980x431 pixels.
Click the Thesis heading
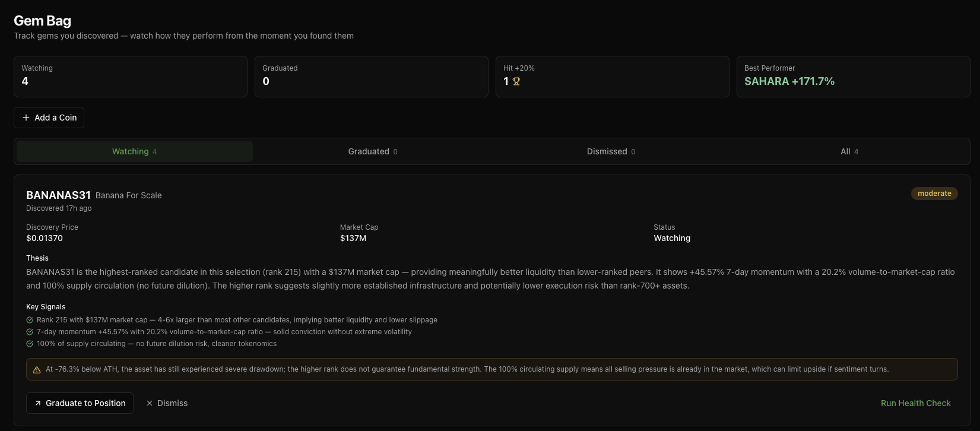(37, 258)
